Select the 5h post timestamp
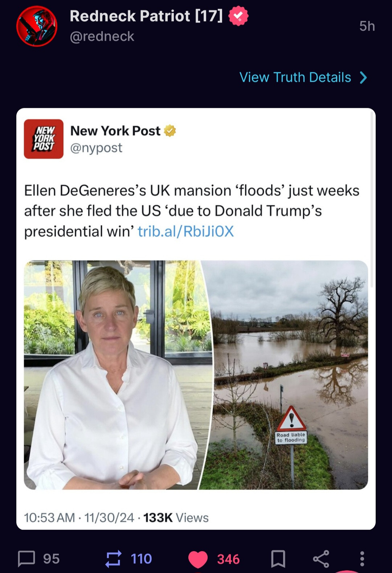392x573 pixels. tap(367, 26)
